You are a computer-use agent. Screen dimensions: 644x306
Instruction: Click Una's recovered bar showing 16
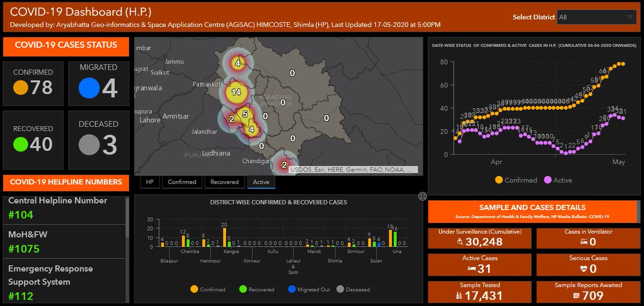[394, 240]
